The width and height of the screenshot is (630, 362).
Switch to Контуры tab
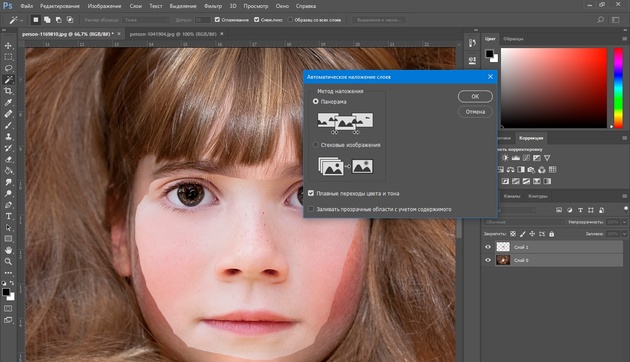[538, 196]
